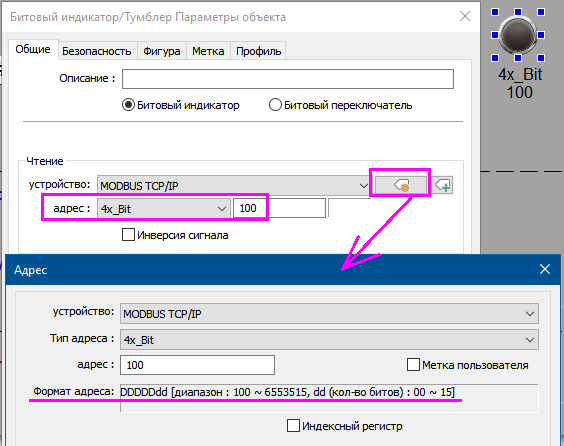Close the Параметры объекта window
Screen dimensions: 564x446
click(x=465, y=16)
